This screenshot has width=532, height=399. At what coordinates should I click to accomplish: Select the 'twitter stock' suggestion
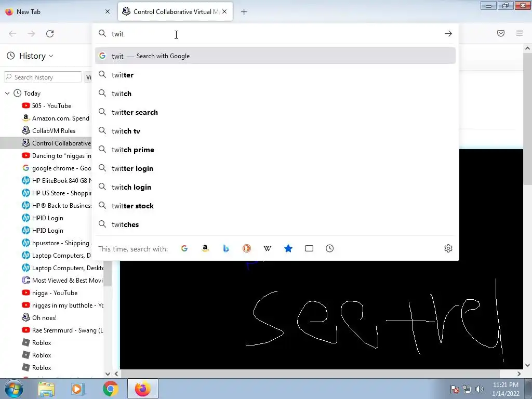[x=275, y=206]
